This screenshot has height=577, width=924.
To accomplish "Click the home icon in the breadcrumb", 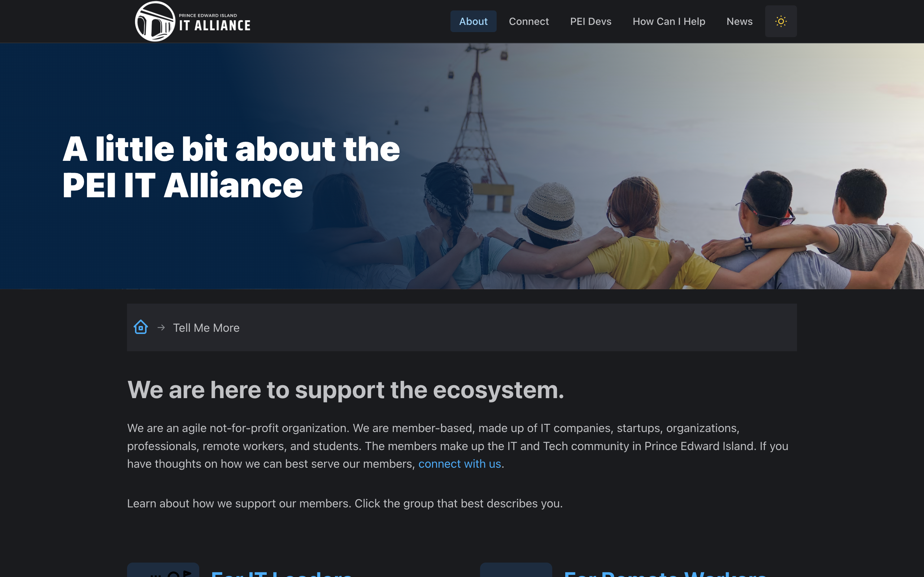I will coord(140,327).
